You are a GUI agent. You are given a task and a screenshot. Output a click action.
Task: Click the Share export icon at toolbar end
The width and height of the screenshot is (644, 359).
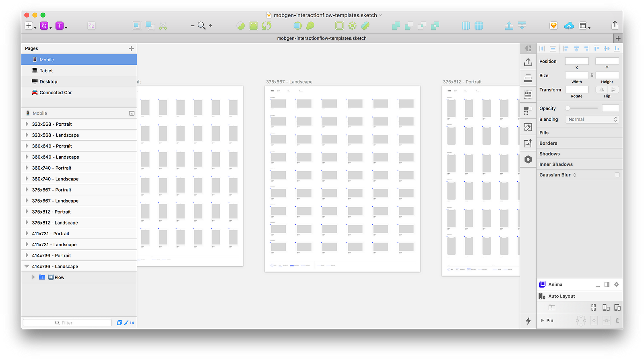coord(615,25)
